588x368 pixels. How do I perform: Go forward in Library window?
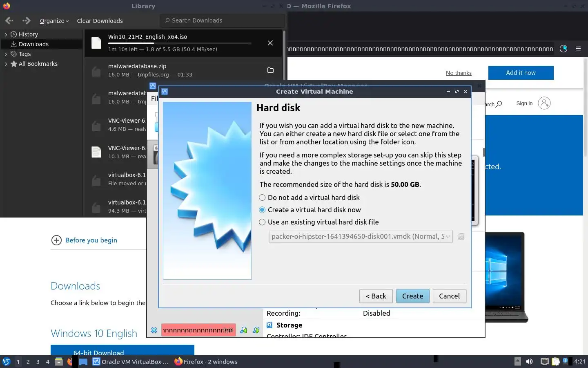(x=27, y=20)
